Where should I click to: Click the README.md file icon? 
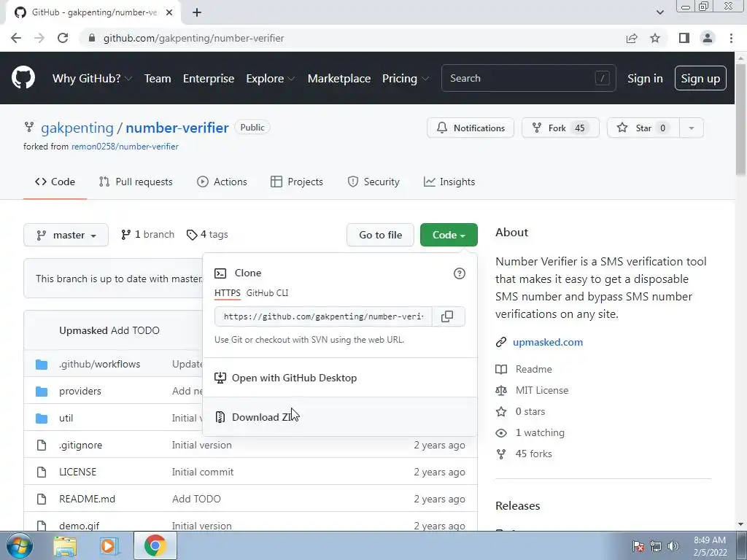[x=42, y=499]
